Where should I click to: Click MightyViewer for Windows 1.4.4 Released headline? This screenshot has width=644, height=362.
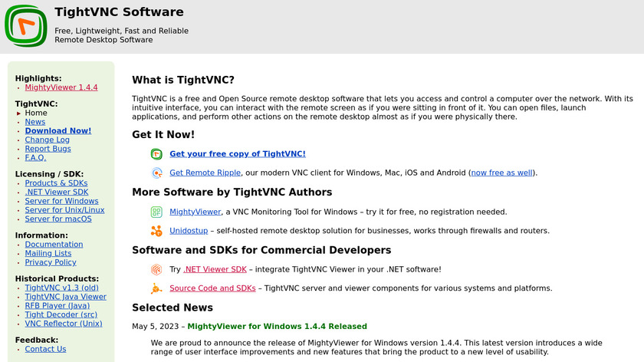click(x=278, y=327)
